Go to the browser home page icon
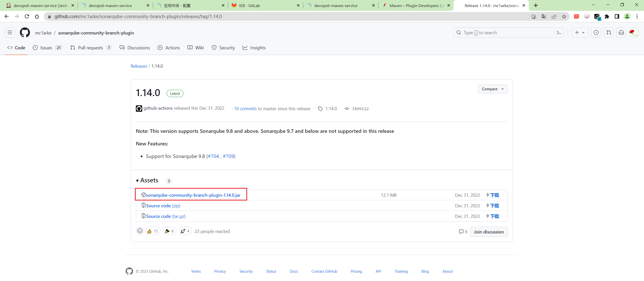This screenshot has width=644, height=281. [x=37, y=16]
